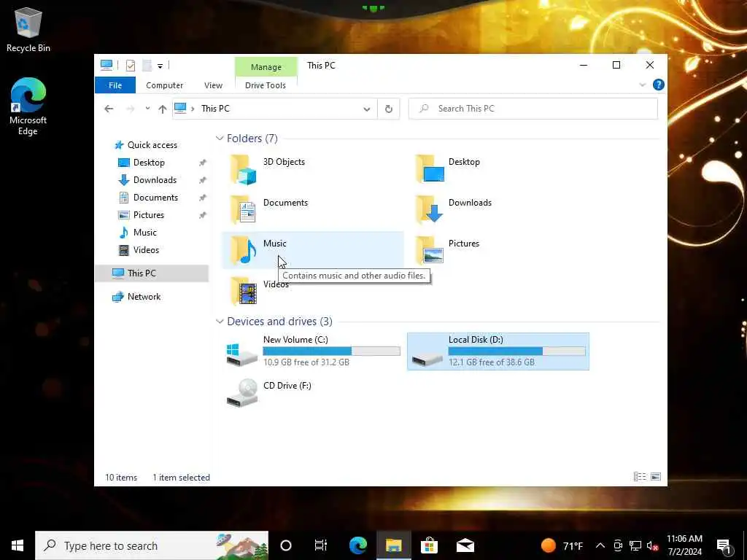Refresh the This PC view
This screenshot has width=747, height=560.
click(389, 109)
